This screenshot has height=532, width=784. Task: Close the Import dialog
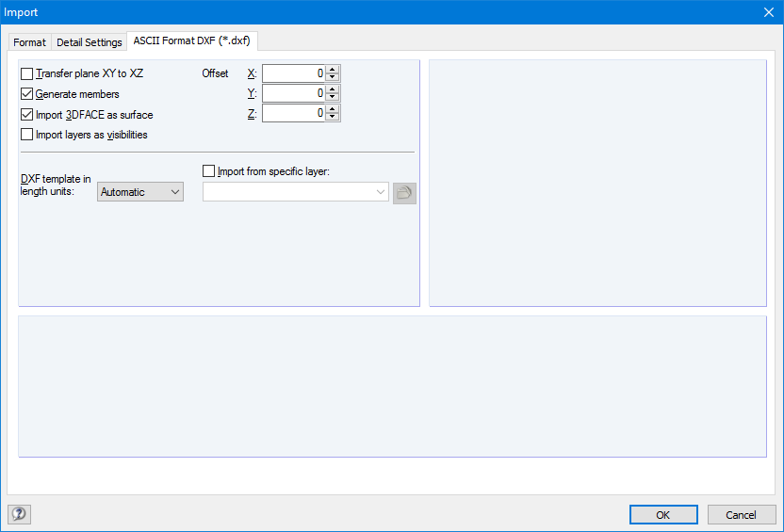click(769, 12)
